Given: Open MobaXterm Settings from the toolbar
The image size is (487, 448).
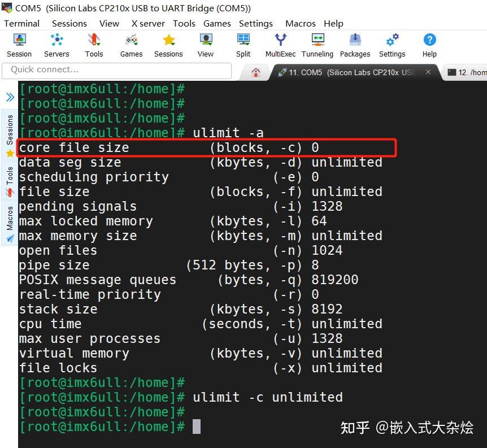Looking at the screenshot, I should (392, 44).
